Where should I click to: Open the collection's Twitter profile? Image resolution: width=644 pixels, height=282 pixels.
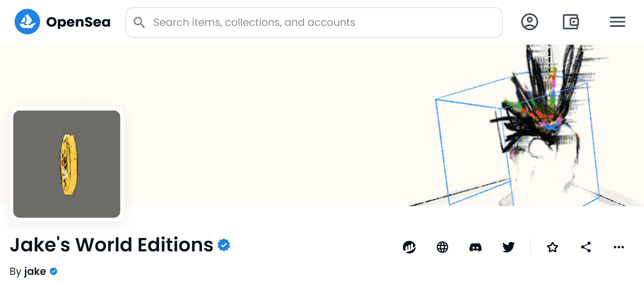[508, 247]
